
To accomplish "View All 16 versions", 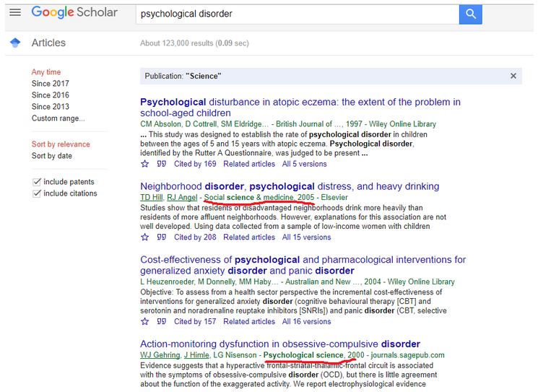I will [306, 322].
